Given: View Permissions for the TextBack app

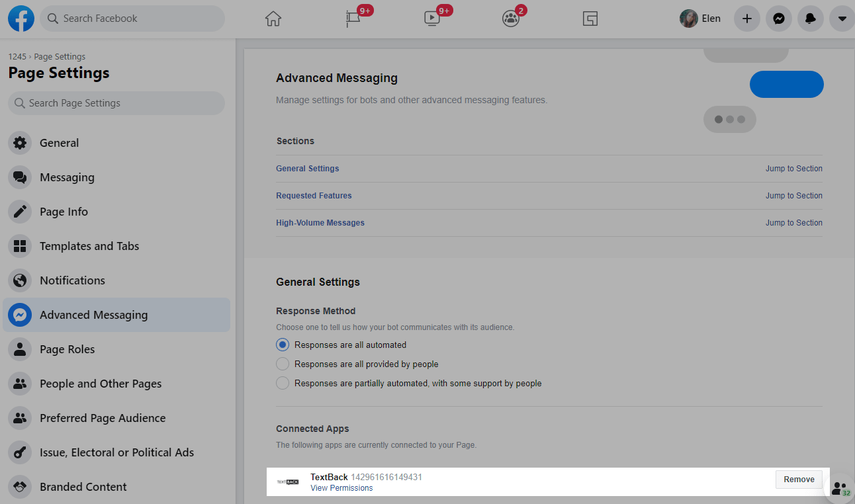Looking at the screenshot, I should (341, 488).
